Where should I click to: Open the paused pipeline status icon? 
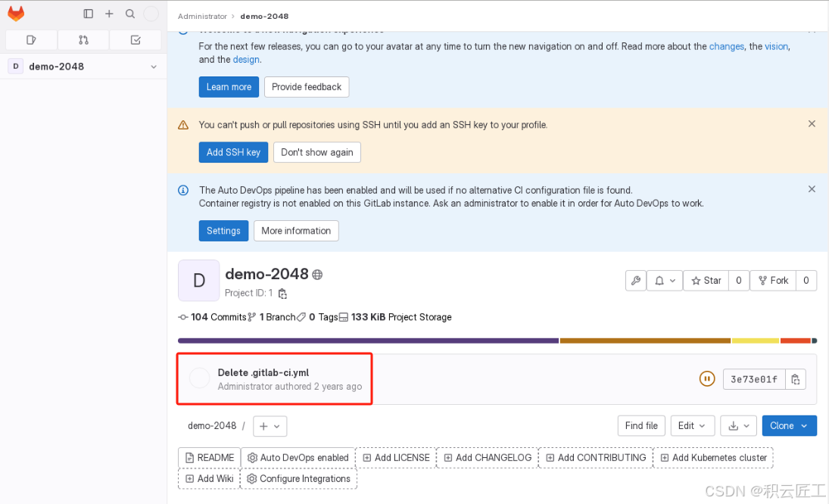tap(707, 379)
